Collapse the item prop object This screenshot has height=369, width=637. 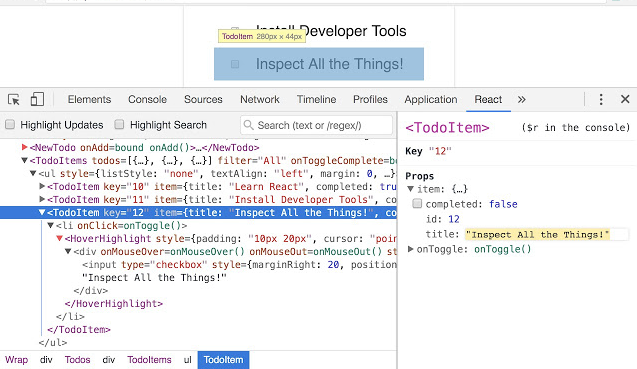pyautogui.click(x=410, y=189)
